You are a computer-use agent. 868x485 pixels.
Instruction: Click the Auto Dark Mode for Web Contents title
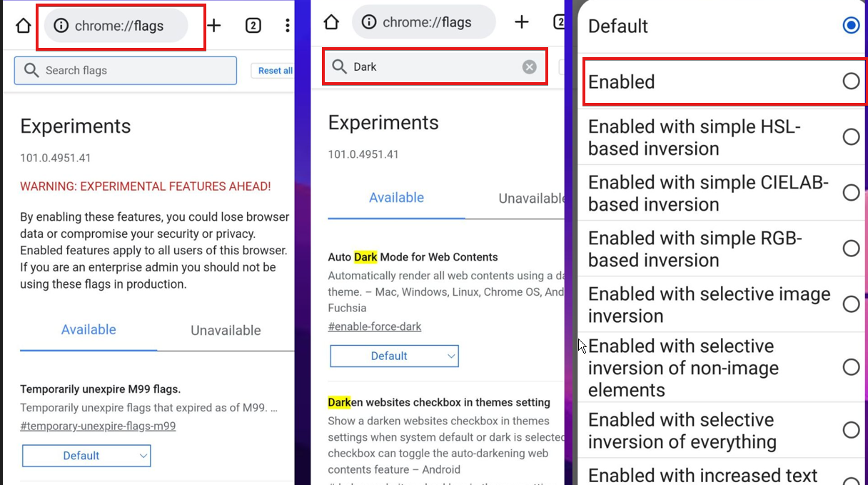(413, 257)
